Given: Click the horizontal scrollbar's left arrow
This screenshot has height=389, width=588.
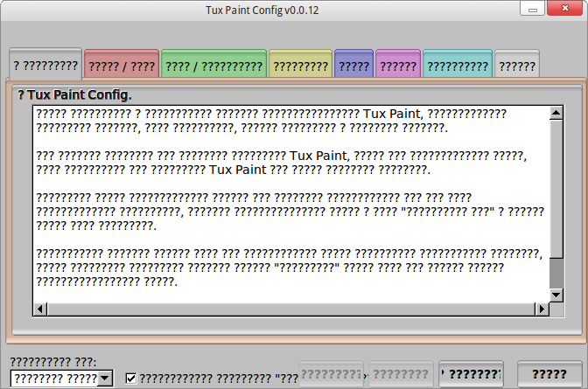Looking at the screenshot, I should [x=40, y=309].
